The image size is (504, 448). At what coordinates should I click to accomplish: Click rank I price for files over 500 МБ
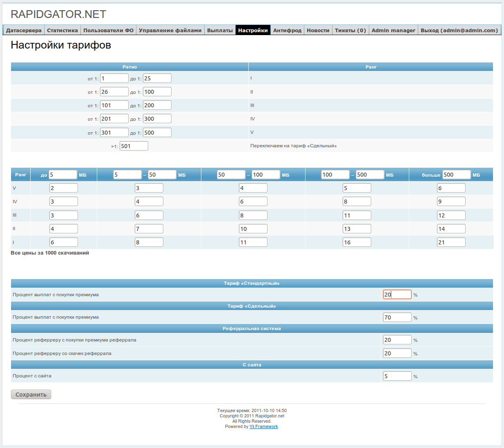point(451,242)
